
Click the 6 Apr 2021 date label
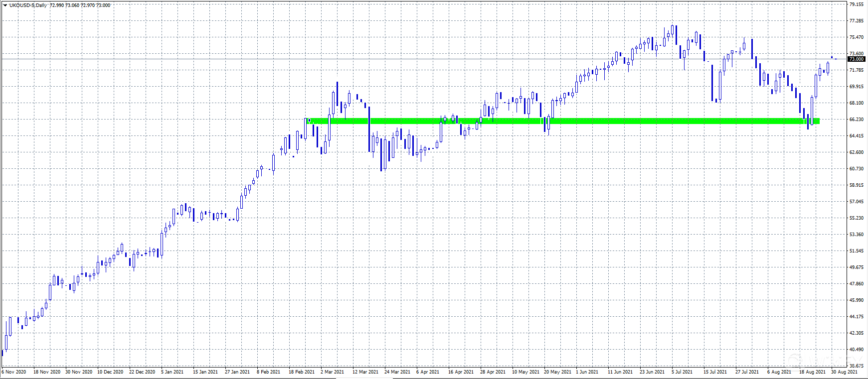(428, 372)
